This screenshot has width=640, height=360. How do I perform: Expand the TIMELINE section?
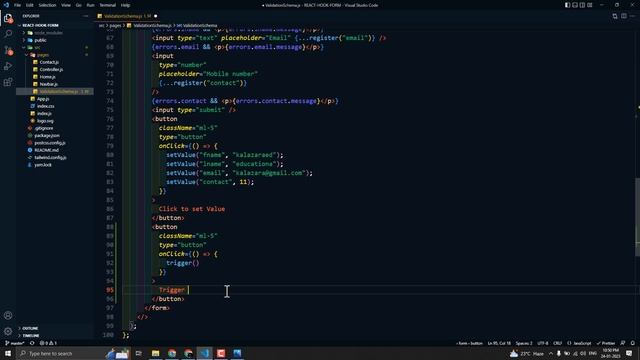click(31, 336)
